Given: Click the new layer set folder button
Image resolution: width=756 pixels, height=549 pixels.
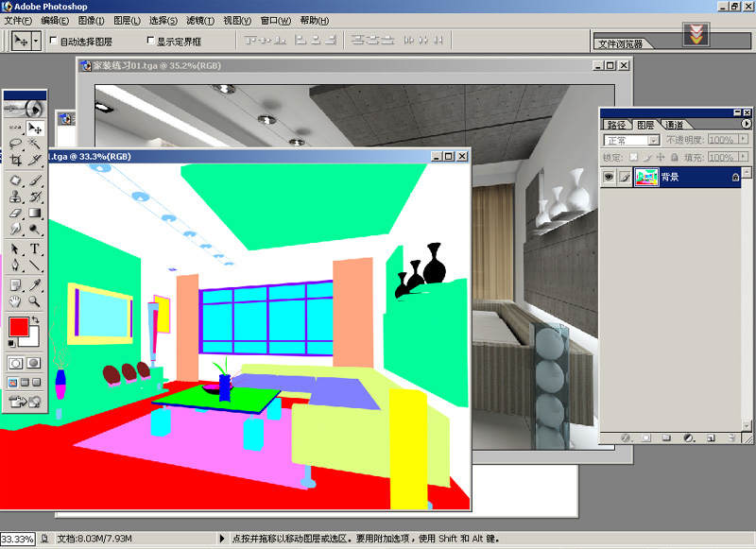Looking at the screenshot, I should pyautogui.click(x=666, y=437).
